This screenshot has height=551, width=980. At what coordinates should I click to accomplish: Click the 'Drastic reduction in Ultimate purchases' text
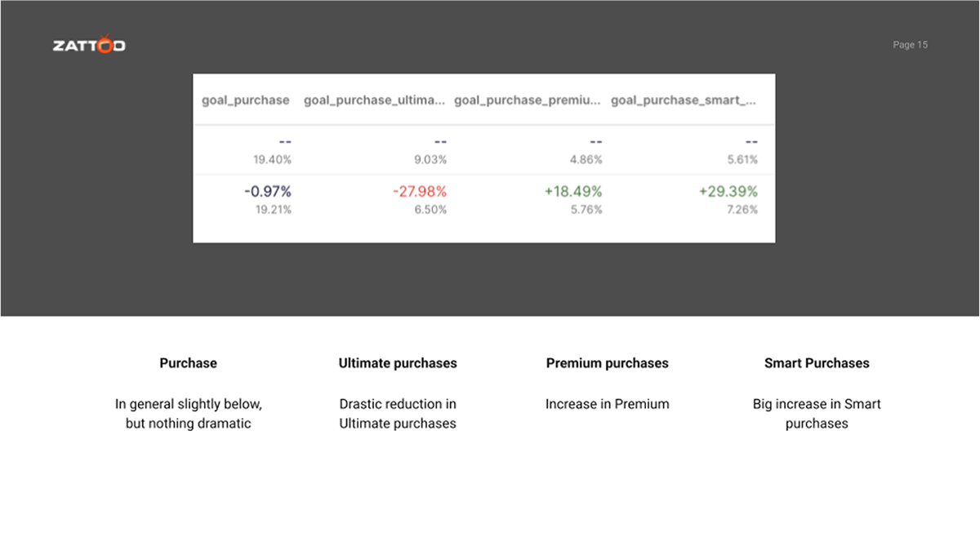pos(398,414)
